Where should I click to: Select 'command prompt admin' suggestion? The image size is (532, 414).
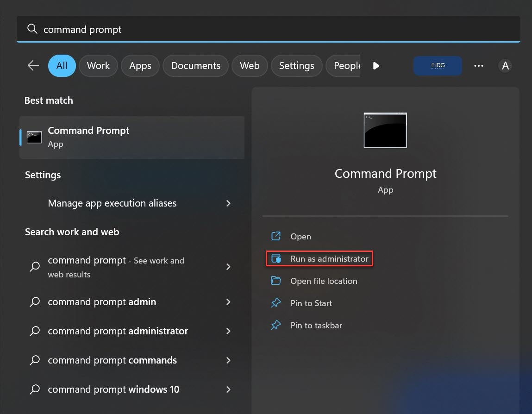132,301
